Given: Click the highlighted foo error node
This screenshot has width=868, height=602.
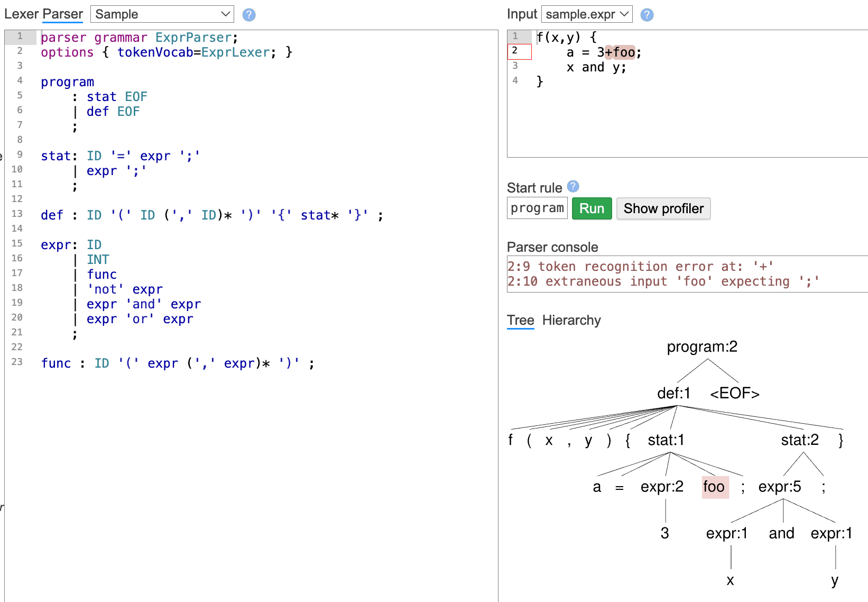Looking at the screenshot, I should pos(715,487).
